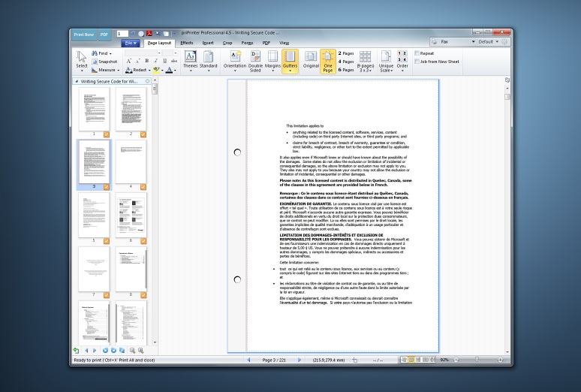The height and width of the screenshot is (392, 581).
Task: Select the One Page layout
Action: click(x=328, y=62)
